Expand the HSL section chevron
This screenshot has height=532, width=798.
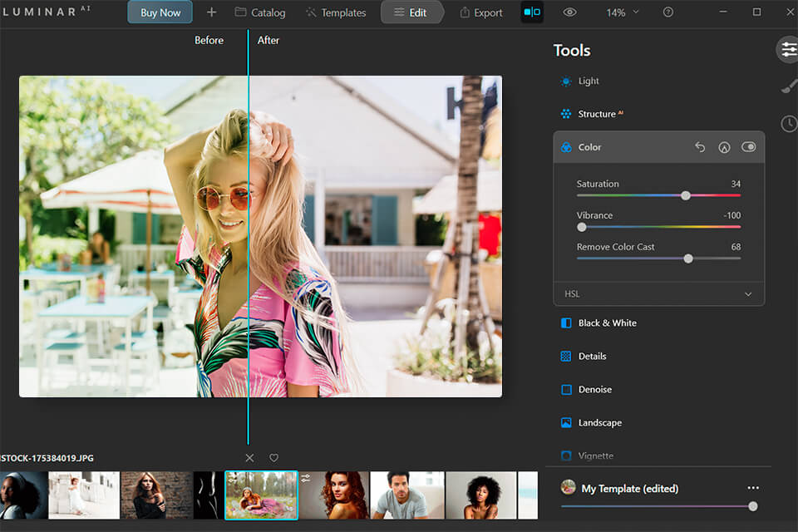pyautogui.click(x=747, y=294)
